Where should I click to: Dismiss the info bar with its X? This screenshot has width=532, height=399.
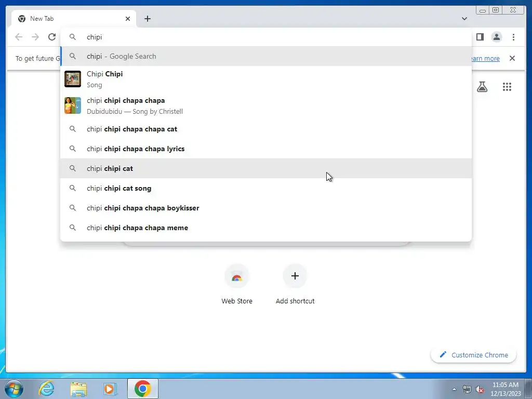point(512,58)
